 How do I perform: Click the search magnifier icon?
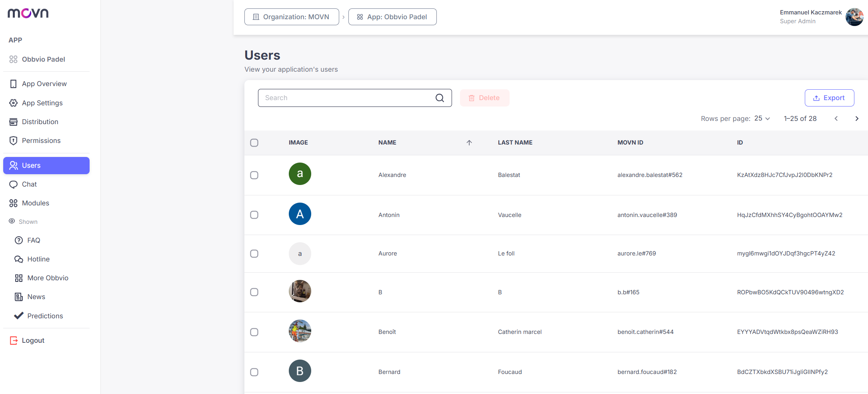(x=440, y=98)
